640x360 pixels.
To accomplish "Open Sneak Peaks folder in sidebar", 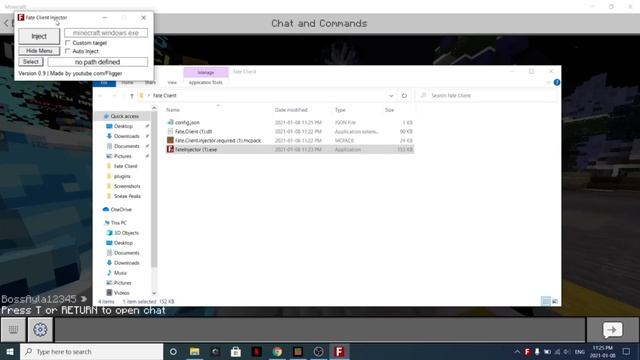I will pos(127,196).
